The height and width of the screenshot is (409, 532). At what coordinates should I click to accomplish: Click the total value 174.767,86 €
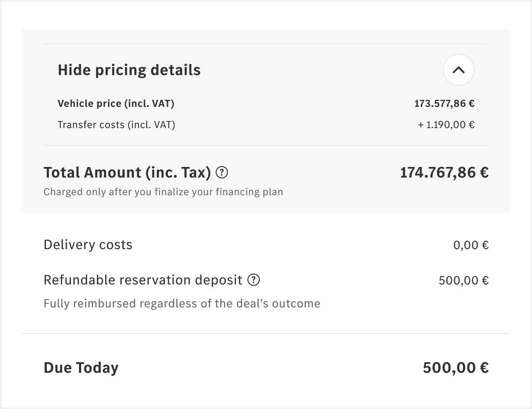[444, 172]
